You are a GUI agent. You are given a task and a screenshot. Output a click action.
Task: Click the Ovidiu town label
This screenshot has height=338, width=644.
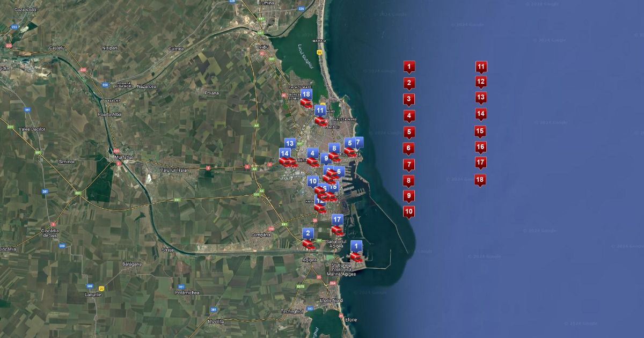point(262,47)
